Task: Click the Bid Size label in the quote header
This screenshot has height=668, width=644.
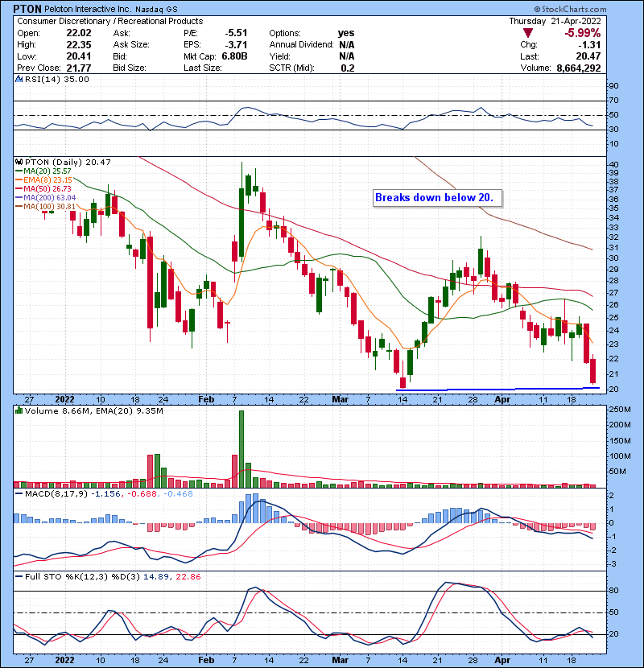Action: [130, 68]
